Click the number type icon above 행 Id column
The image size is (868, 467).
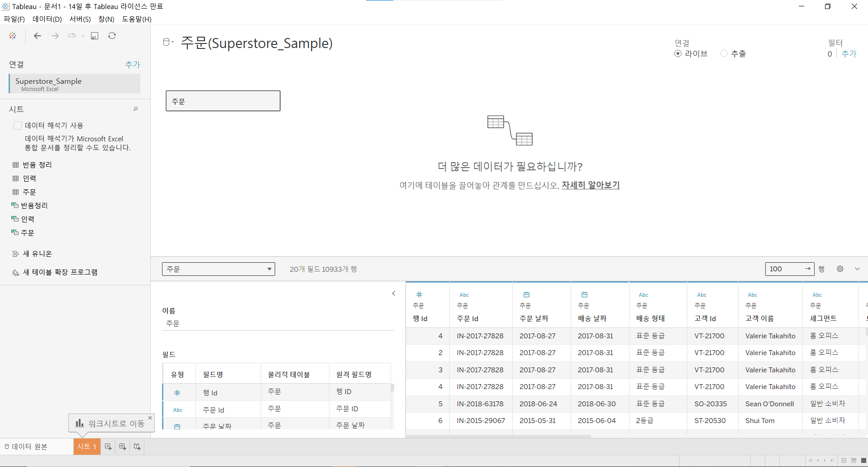[419, 294]
